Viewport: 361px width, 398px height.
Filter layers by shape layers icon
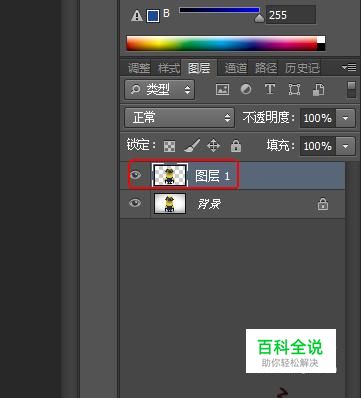(294, 89)
